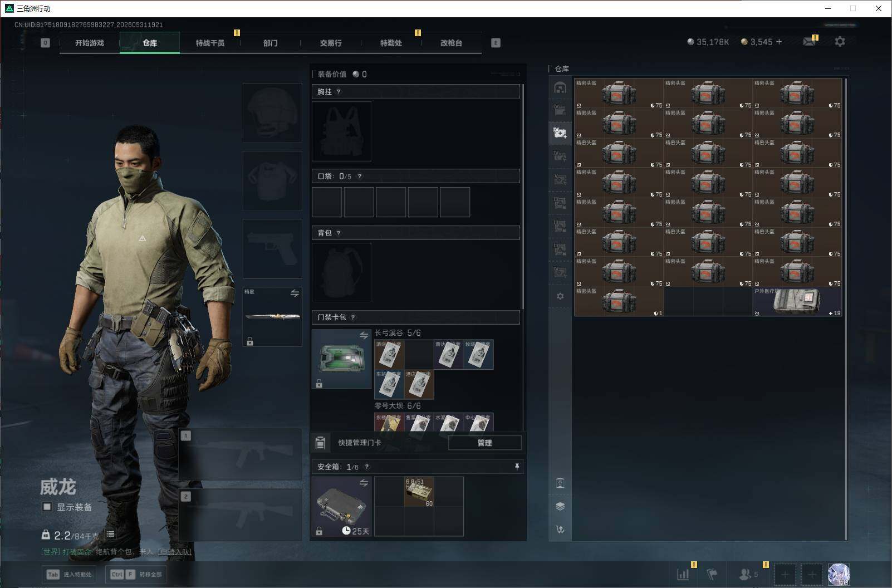Swap the 门禁卡包 card case arrows icon
Image resolution: width=892 pixels, height=588 pixels.
pos(364,335)
